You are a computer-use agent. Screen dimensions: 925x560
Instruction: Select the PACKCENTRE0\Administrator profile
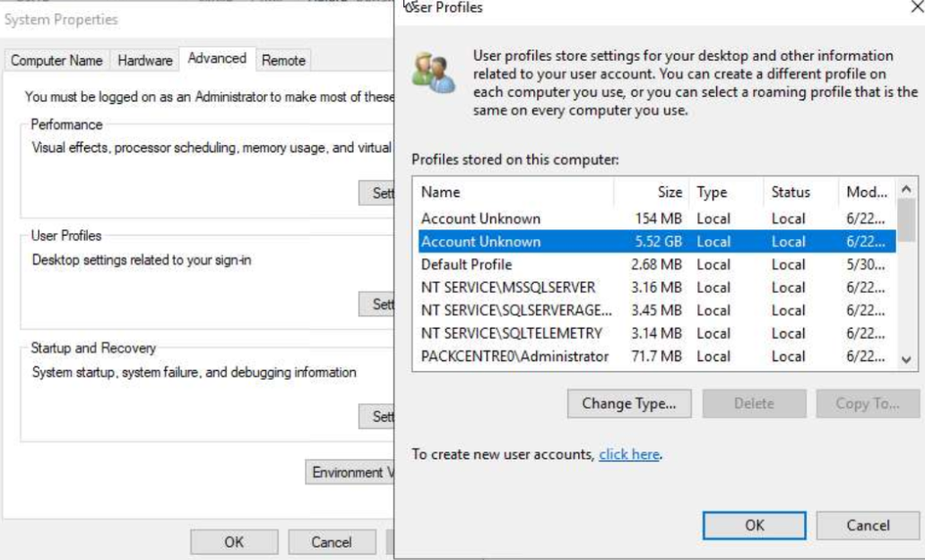[x=657, y=357]
